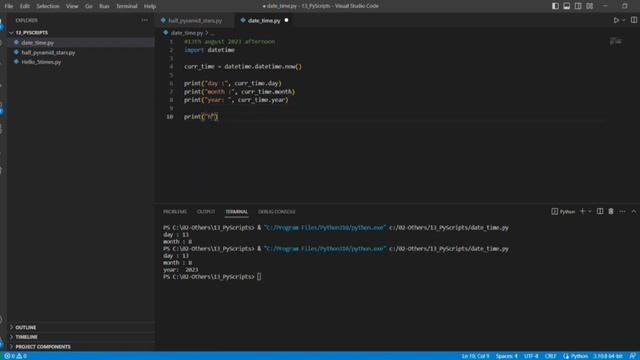Select the Terminal panel tab
Viewport: 640px width, 360px height.
[x=236, y=212]
